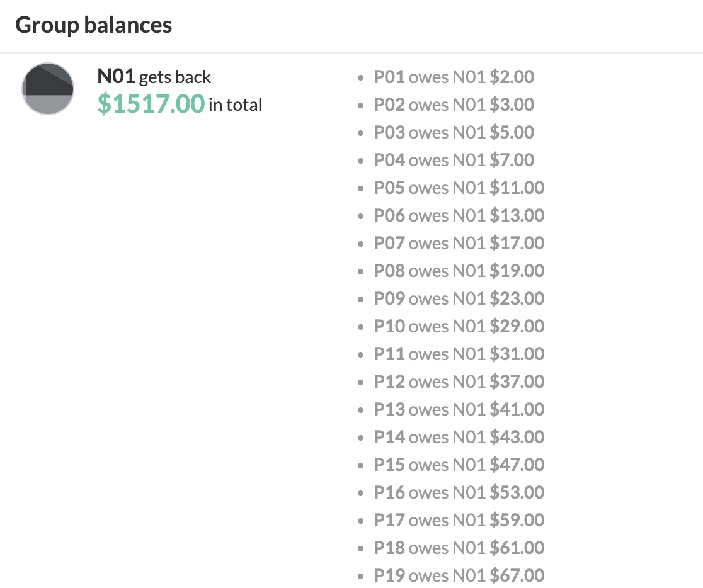
Task: Select the P15 owes N01 $47.00 entry
Action: coord(459,465)
